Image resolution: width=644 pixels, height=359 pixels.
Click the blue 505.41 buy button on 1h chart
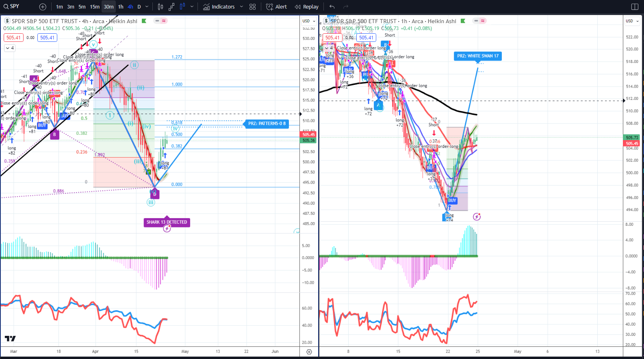(x=366, y=37)
